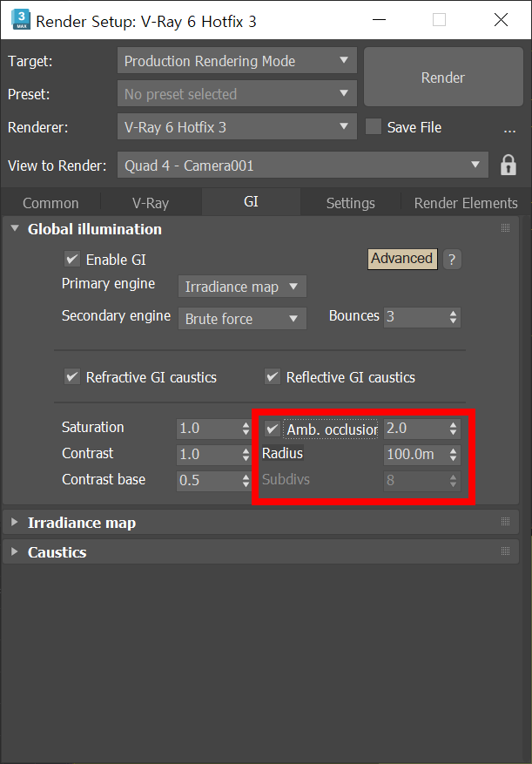
Task: Switch to the Render Elements tab
Action: [466, 203]
